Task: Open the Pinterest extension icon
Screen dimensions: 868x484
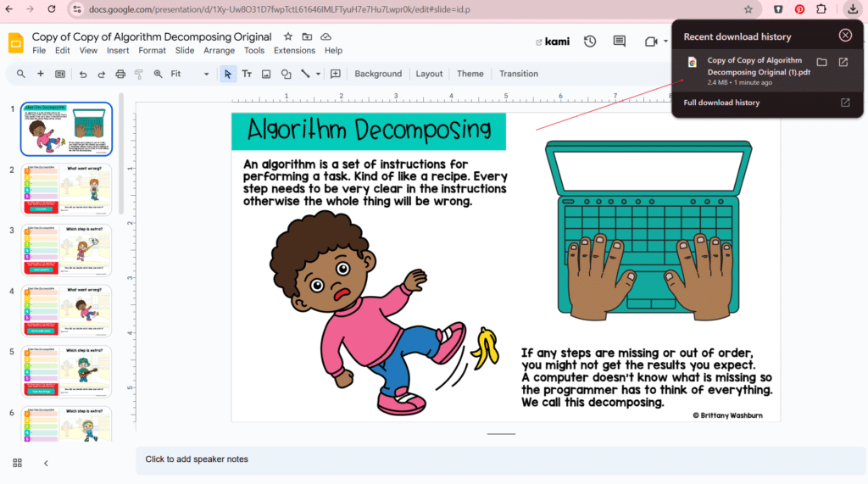Action: coord(799,9)
